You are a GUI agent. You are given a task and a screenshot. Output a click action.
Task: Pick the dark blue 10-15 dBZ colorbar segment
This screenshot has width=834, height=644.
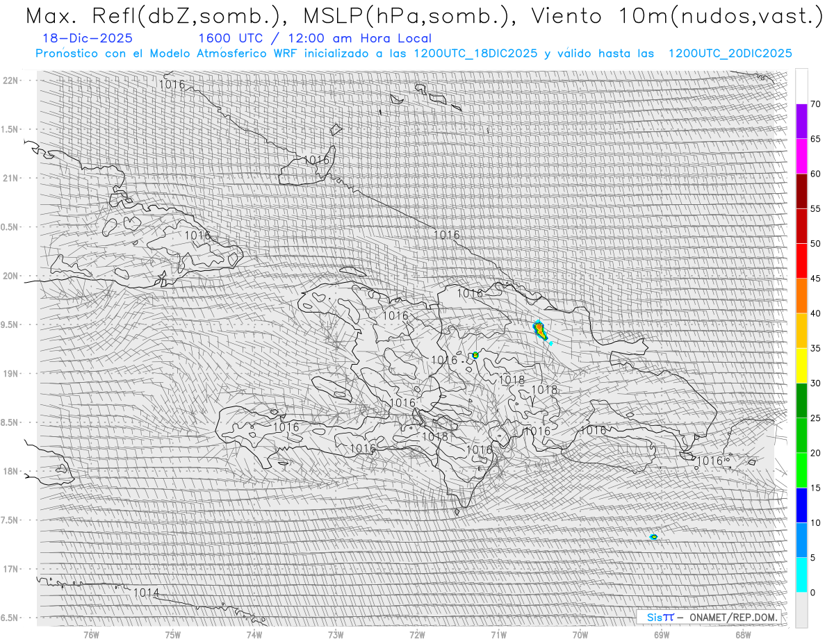[x=801, y=505]
